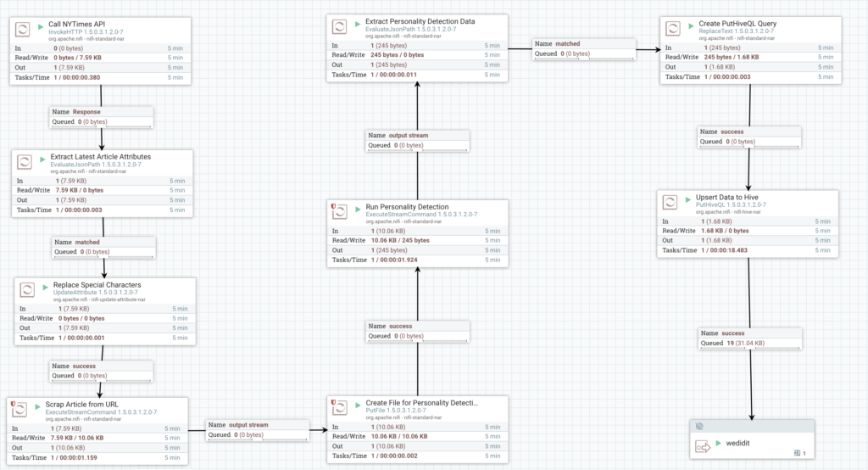This screenshot has height=470, width=868.
Task: Click the Replace Special Characters processor icon
Action: (x=27, y=290)
